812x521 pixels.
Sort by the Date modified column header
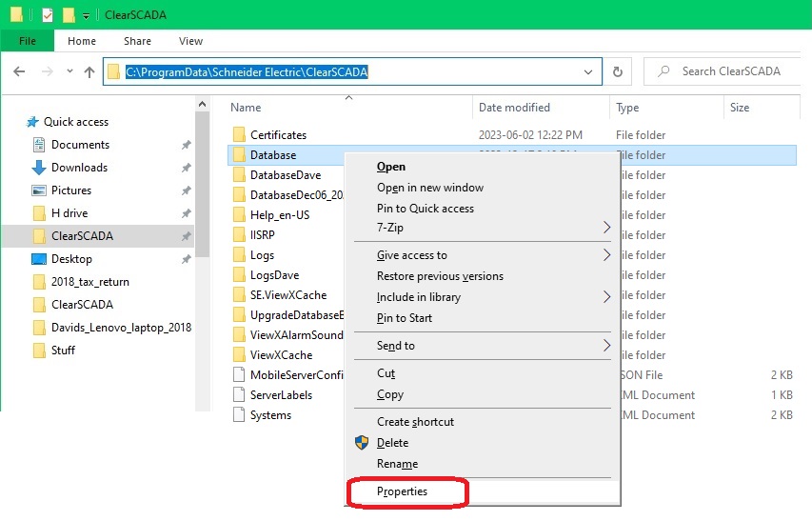514,108
